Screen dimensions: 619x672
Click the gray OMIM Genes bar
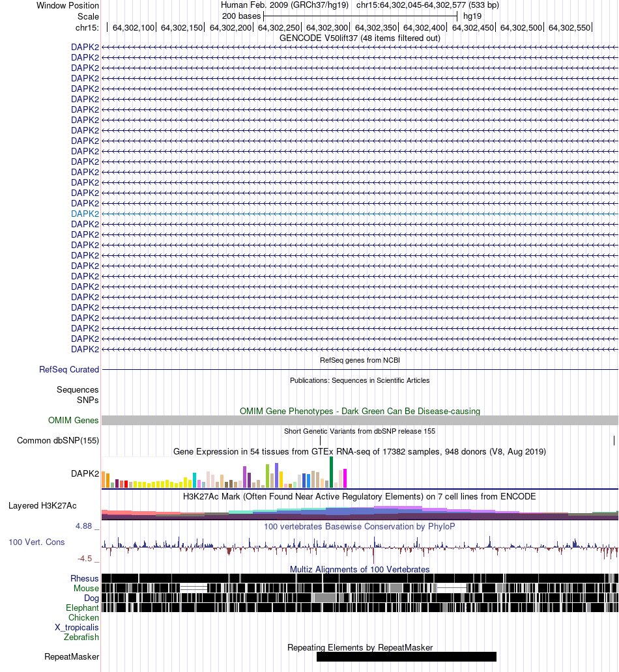[x=360, y=421]
